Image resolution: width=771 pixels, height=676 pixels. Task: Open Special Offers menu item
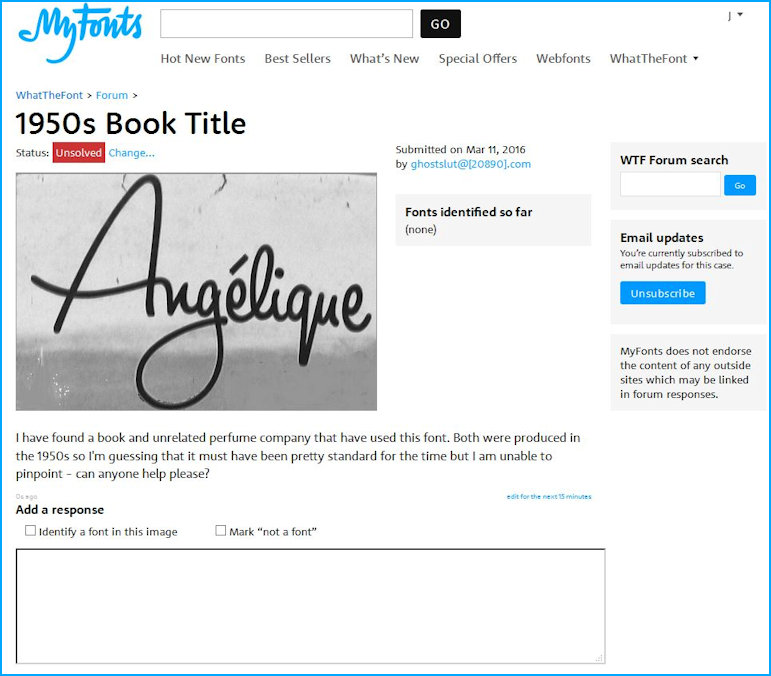(478, 59)
